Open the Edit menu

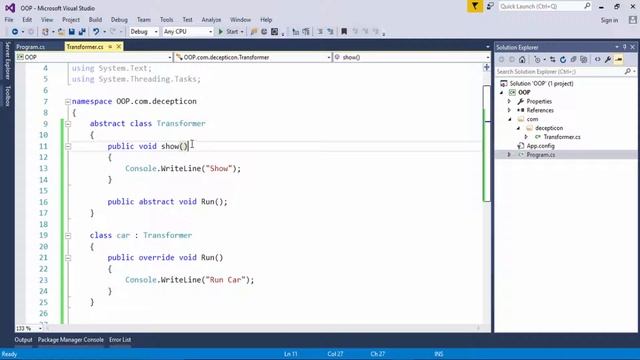pyautogui.click(x=27, y=20)
